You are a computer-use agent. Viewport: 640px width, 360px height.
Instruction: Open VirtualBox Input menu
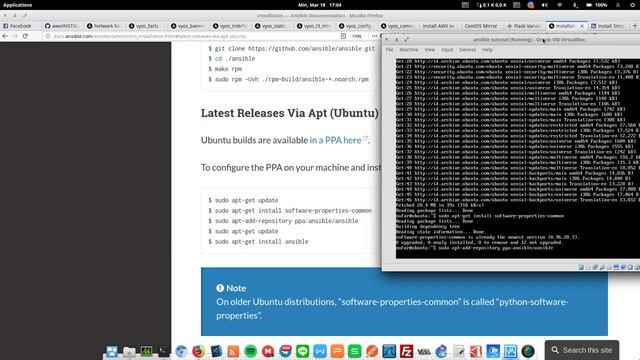click(x=447, y=49)
